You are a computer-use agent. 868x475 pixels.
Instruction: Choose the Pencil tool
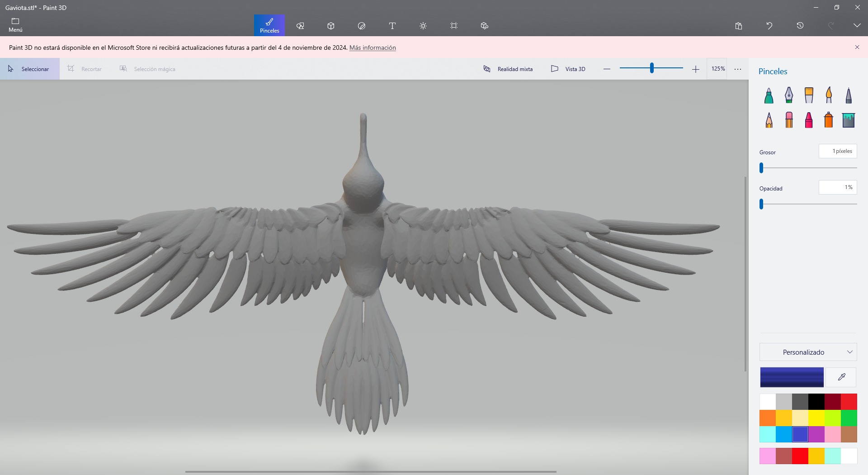pos(769,120)
